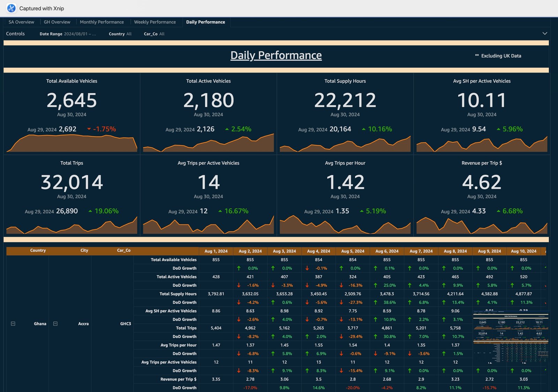Click the green up arrow beside 5.19%
Screen dimensions: 558x392
point(362,211)
